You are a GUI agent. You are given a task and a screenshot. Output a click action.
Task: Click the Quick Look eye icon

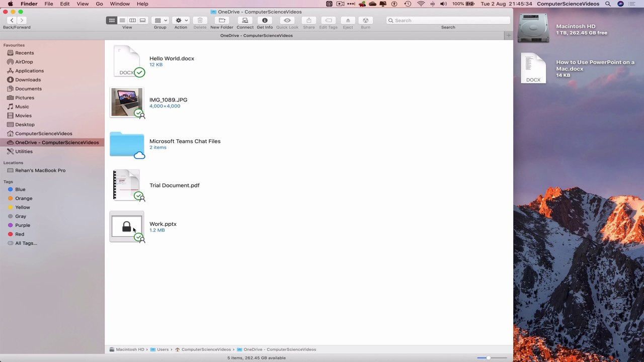[x=287, y=20]
